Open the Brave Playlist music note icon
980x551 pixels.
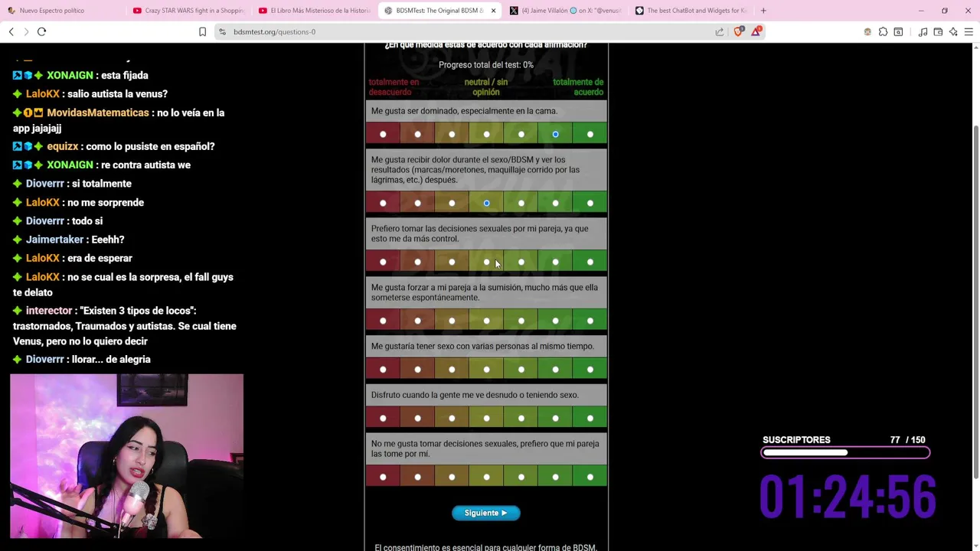pos(923,31)
